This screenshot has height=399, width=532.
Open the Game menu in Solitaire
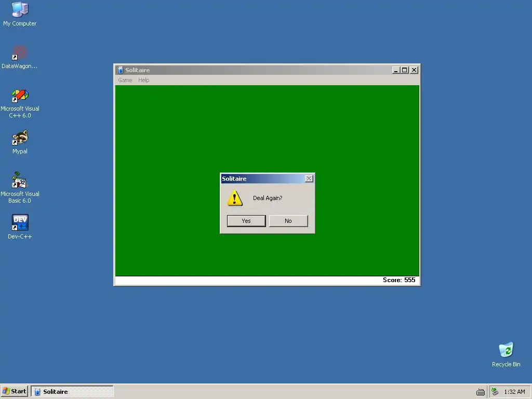[x=125, y=80]
